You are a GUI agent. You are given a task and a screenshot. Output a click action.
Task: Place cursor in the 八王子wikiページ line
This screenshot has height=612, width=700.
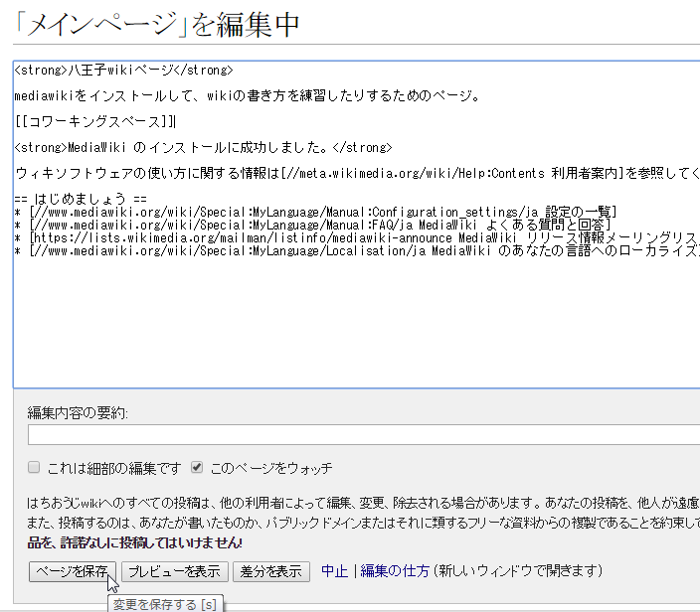coord(123,71)
